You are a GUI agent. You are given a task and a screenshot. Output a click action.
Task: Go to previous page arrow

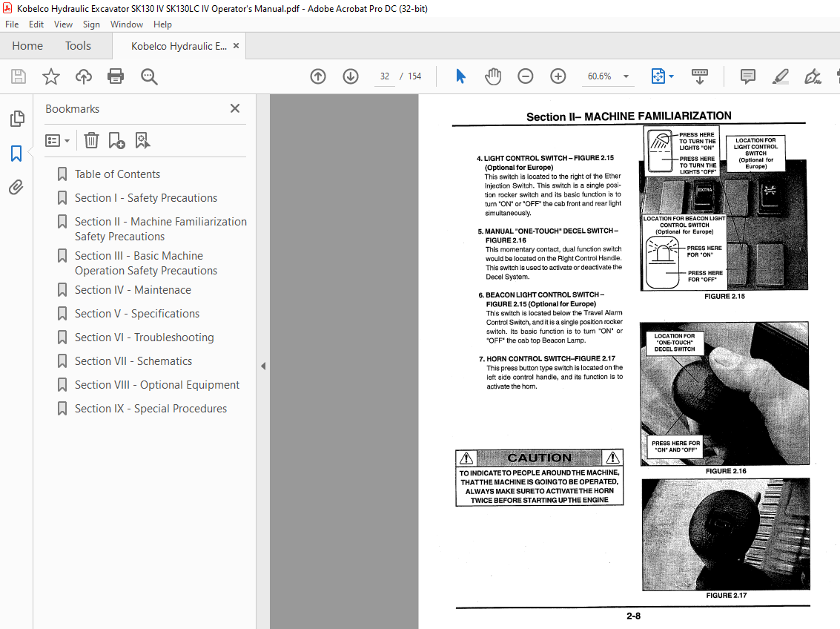coord(318,76)
